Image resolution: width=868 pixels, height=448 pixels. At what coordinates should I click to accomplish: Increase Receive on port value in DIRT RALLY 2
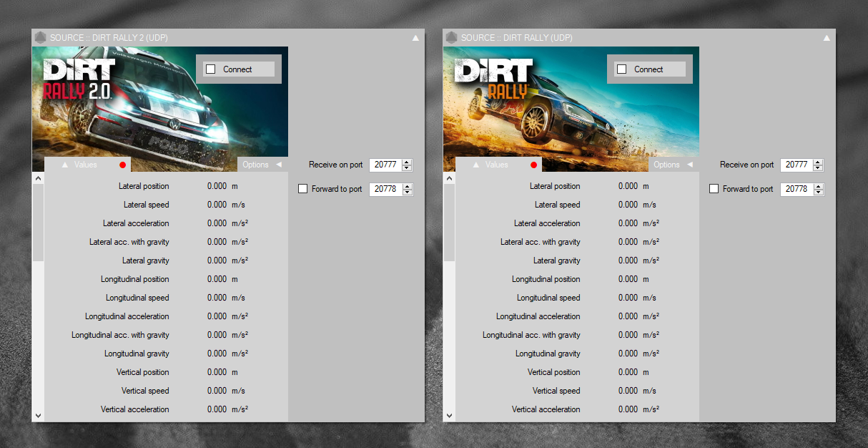pyautogui.click(x=407, y=162)
